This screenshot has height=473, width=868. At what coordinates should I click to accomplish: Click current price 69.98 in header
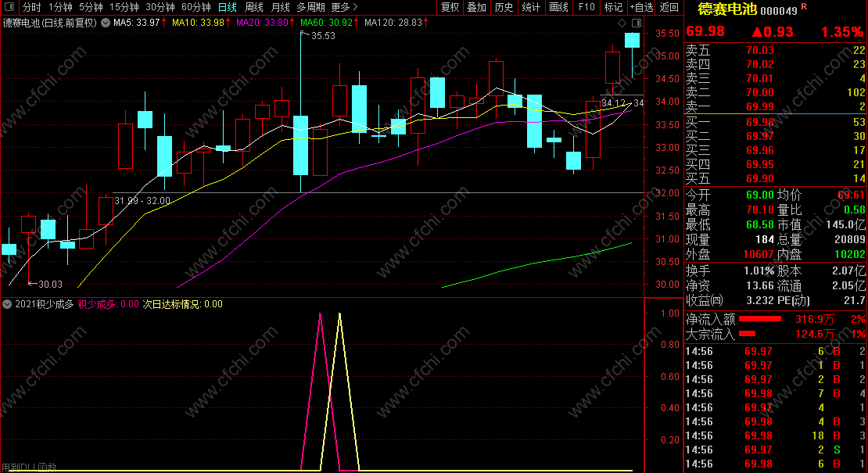[x=705, y=31]
